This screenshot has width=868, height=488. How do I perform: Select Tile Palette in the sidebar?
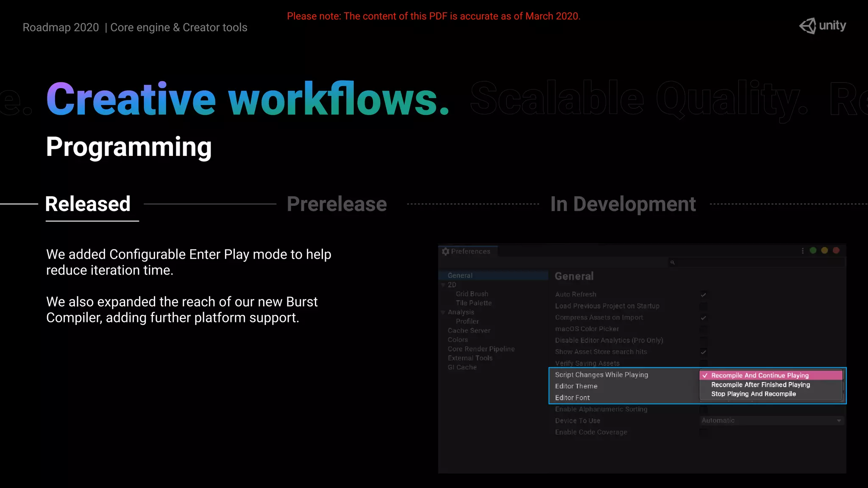(x=473, y=303)
